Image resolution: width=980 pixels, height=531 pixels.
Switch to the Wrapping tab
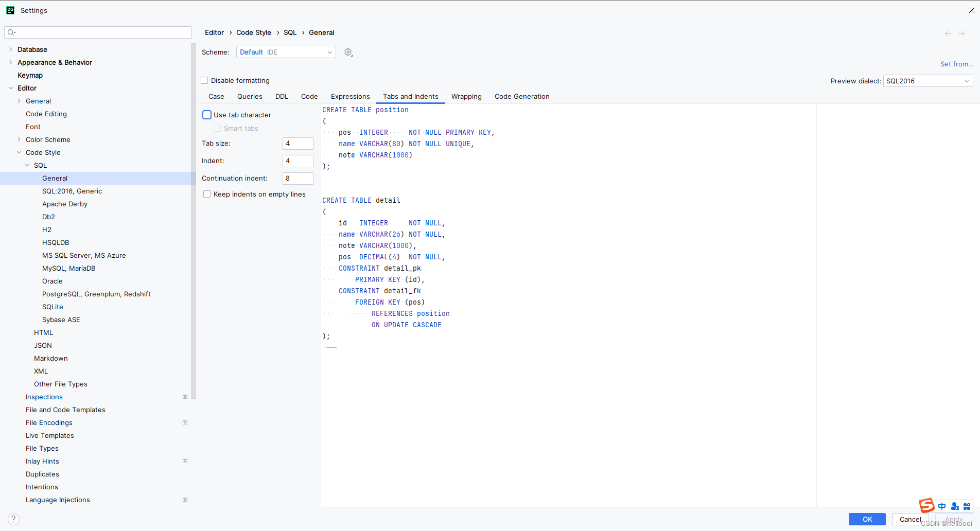click(466, 96)
